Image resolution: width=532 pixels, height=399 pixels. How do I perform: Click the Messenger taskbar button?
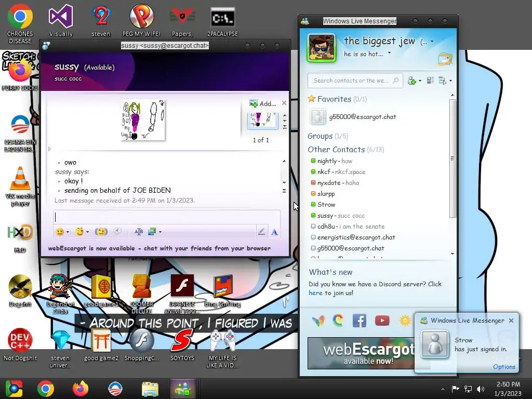(182, 389)
